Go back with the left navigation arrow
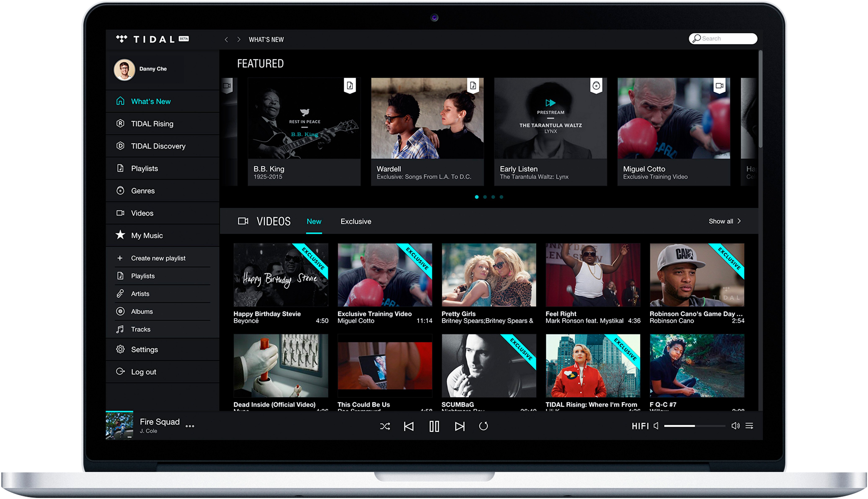 226,40
